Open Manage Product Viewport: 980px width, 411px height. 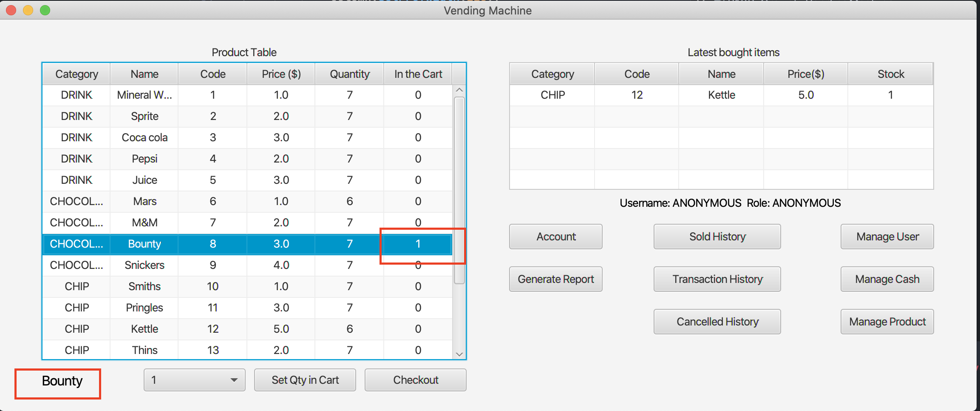coord(887,322)
